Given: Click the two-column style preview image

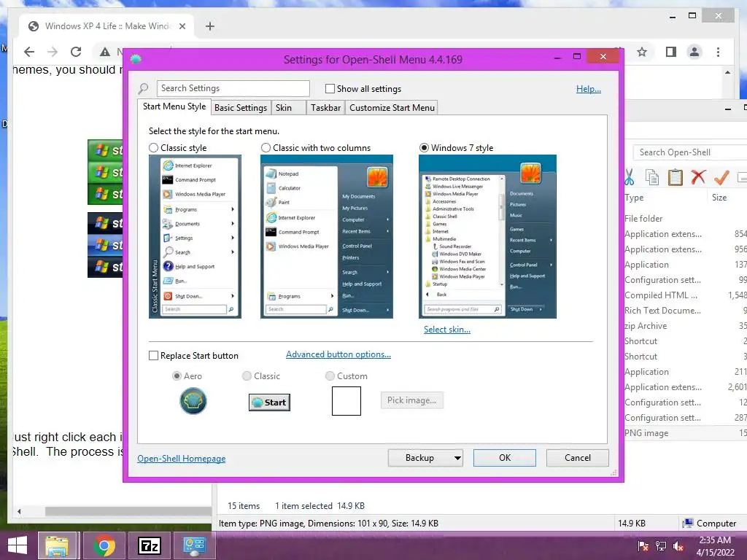Looking at the screenshot, I should 327,237.
